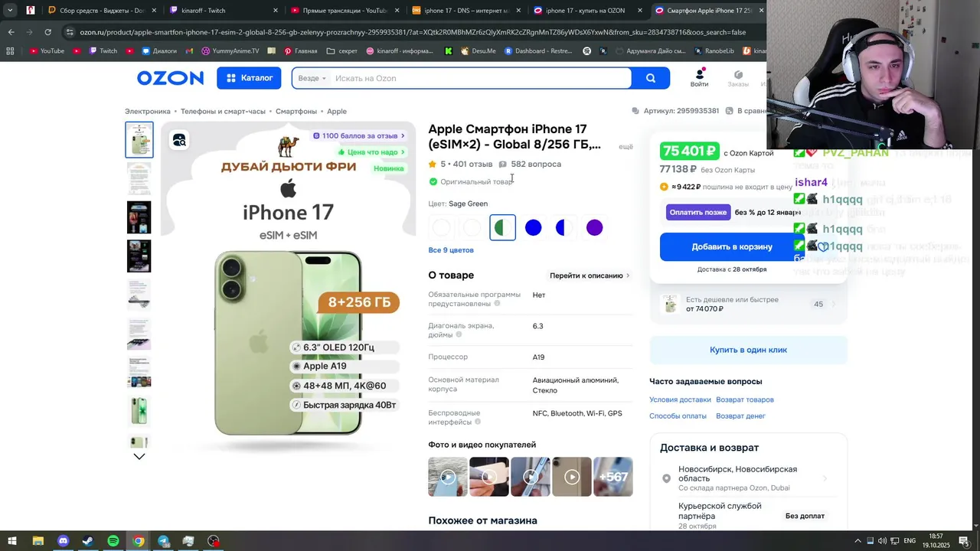Click the info icon next to Диагональ экрана
The image size is (980, 551).
click(459, 334)
